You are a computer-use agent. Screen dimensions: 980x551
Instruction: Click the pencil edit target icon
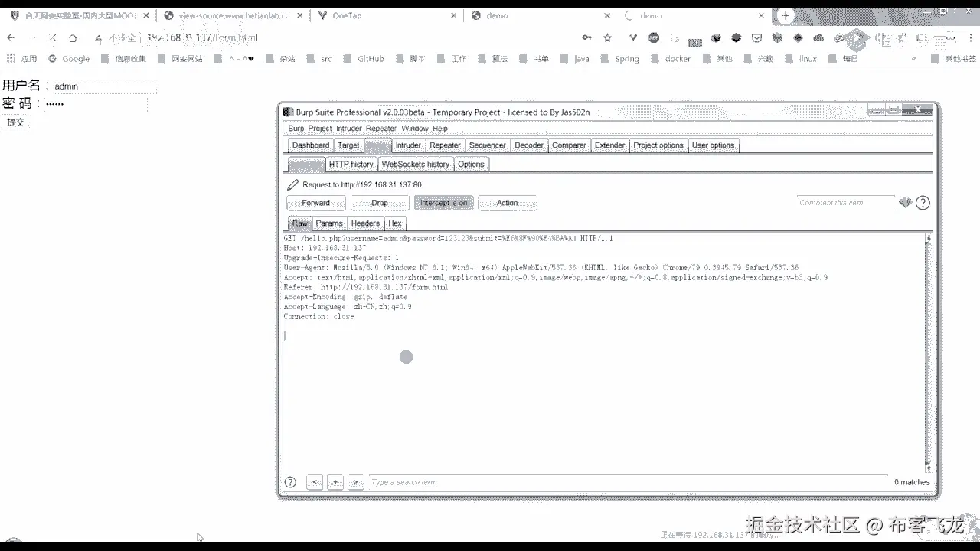[292, 184]
